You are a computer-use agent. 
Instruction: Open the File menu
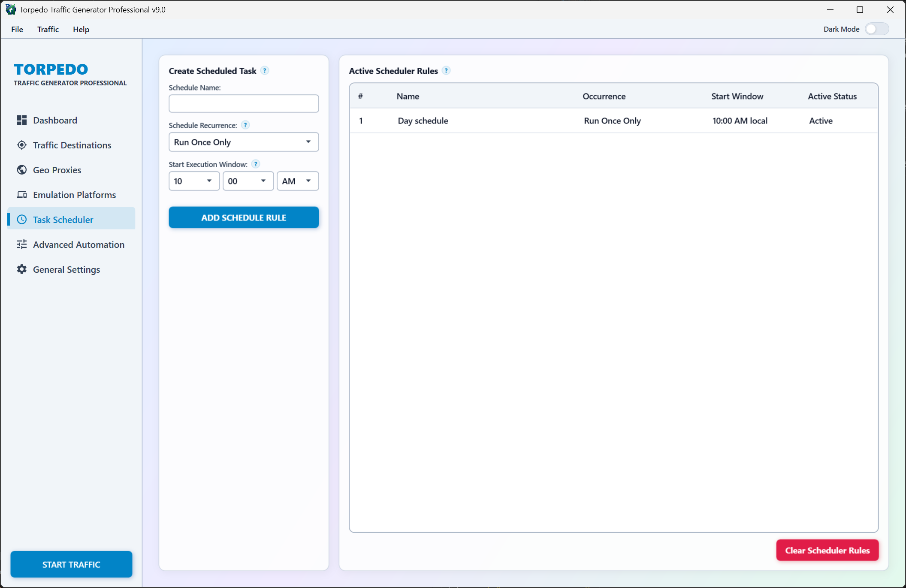click(x=17, y=29)
